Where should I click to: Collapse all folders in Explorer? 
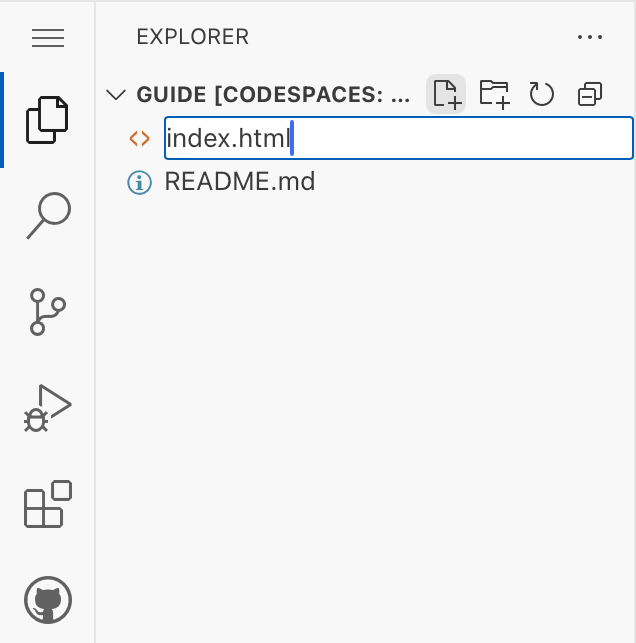point(590,94)
